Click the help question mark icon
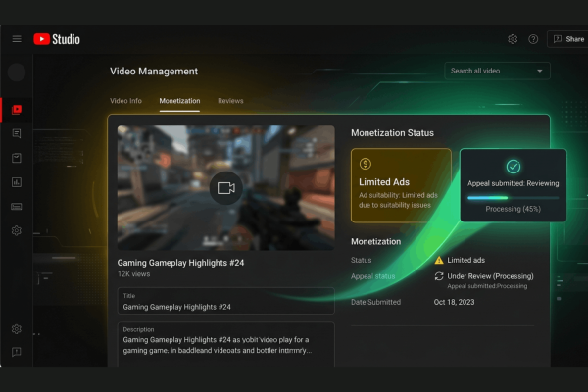Image resolution: width=588 pixels, height=392 pixels. coord(533,39)
